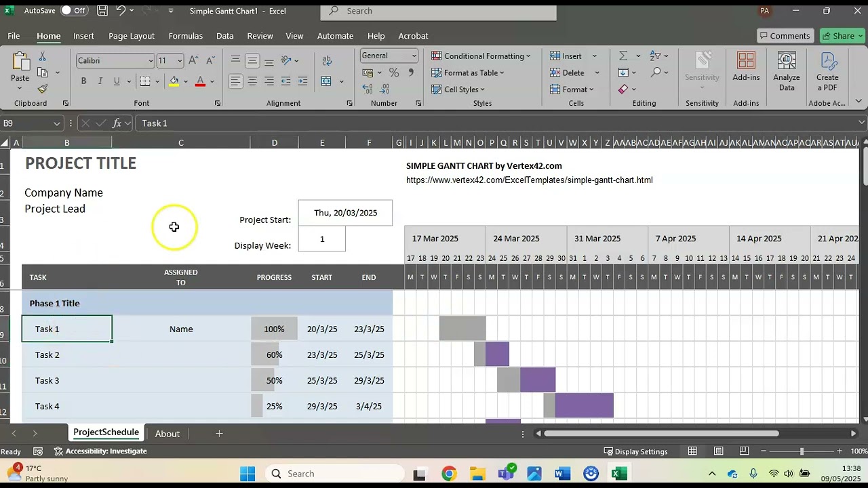Click the Borders icon
Image resolution: width=868 pixels, height=488 pixels.
point(145,81)
